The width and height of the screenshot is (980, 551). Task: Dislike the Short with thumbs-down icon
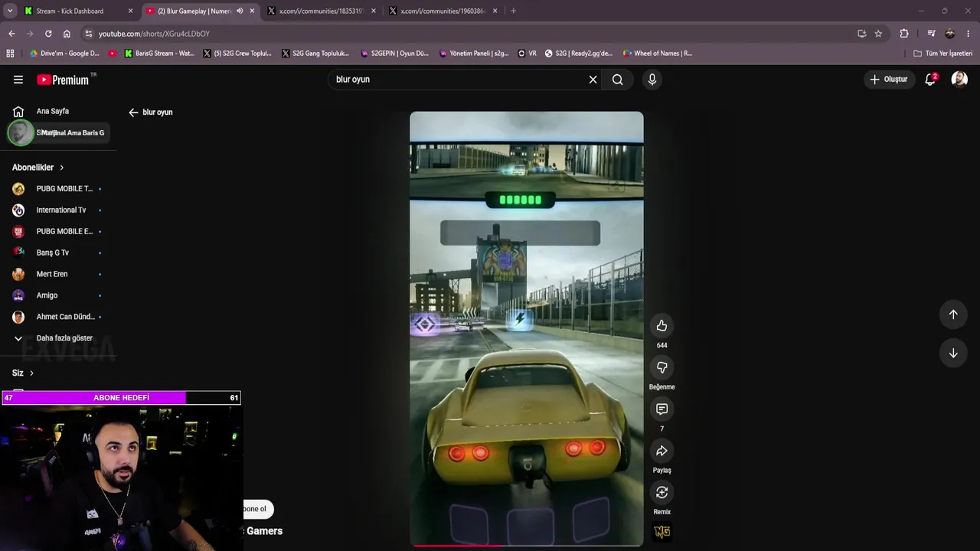(661, 367)
